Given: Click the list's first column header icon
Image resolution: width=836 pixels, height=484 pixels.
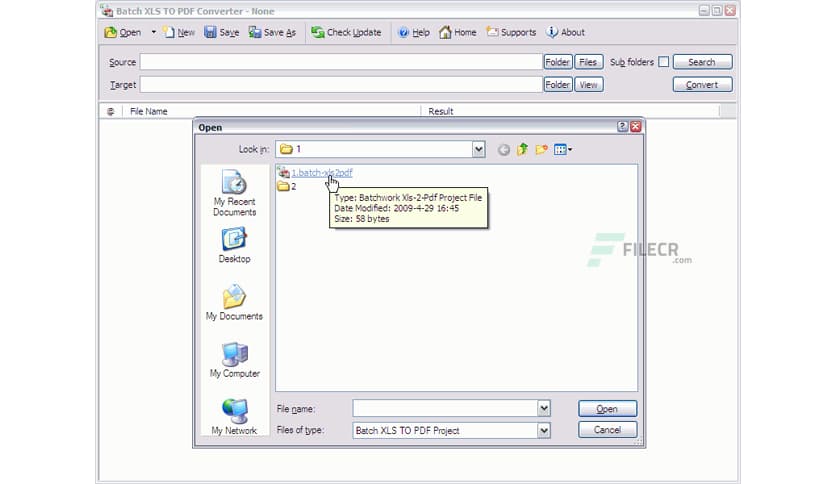Looking at the screenshot, I should tap(110, 111).
